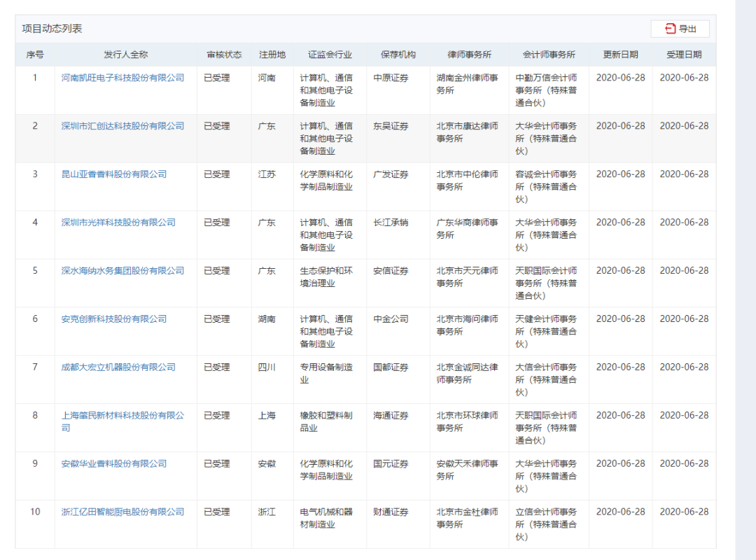This screenshot has height=560, width=756.
Task: Open 深水海纳水务集团股份有限公司 link
Action: (122, 271)
